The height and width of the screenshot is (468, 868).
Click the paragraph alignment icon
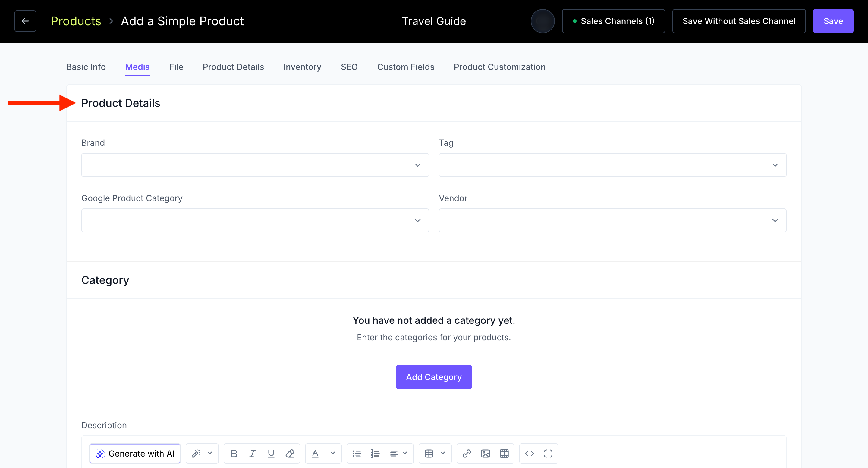394,454
